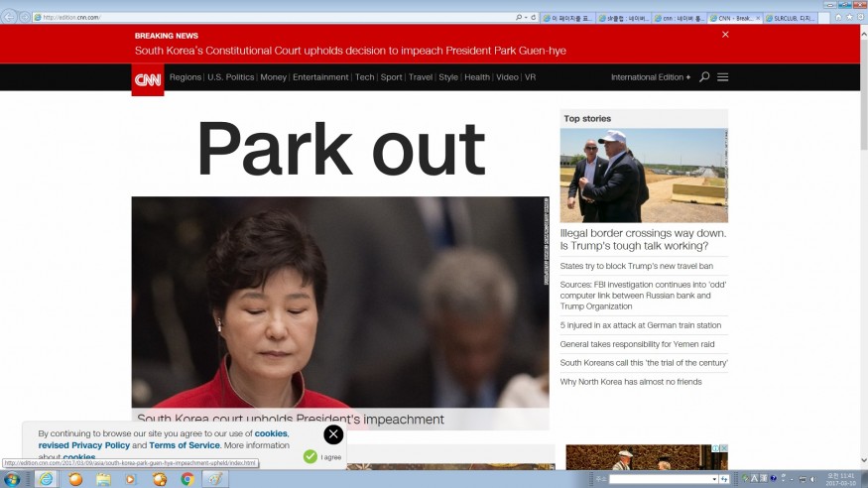Dismiss the breaking news banner

(x=725, y=35)
